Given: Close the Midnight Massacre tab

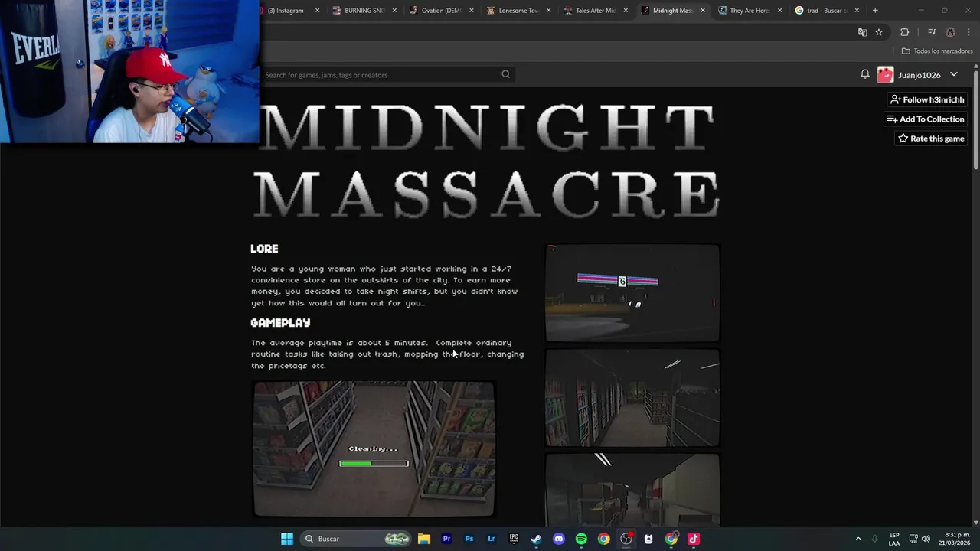Looking at the screenshot, I should click(702, 11).
